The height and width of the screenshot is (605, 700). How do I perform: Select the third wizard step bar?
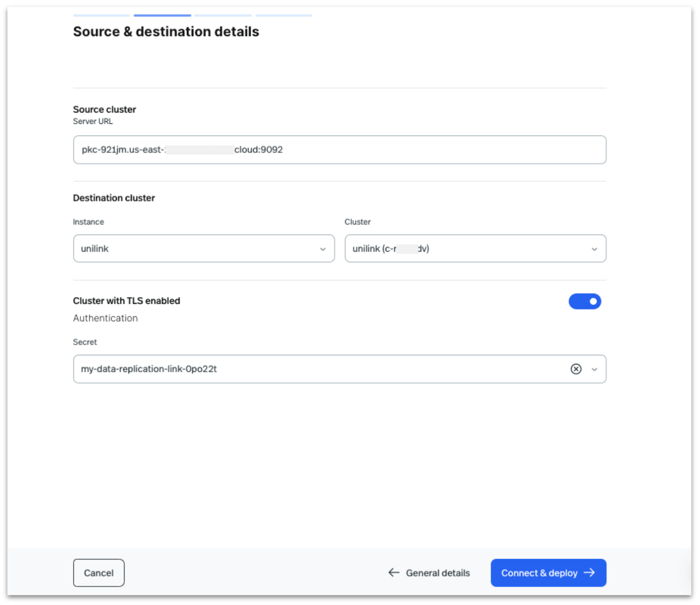(223, 15)
